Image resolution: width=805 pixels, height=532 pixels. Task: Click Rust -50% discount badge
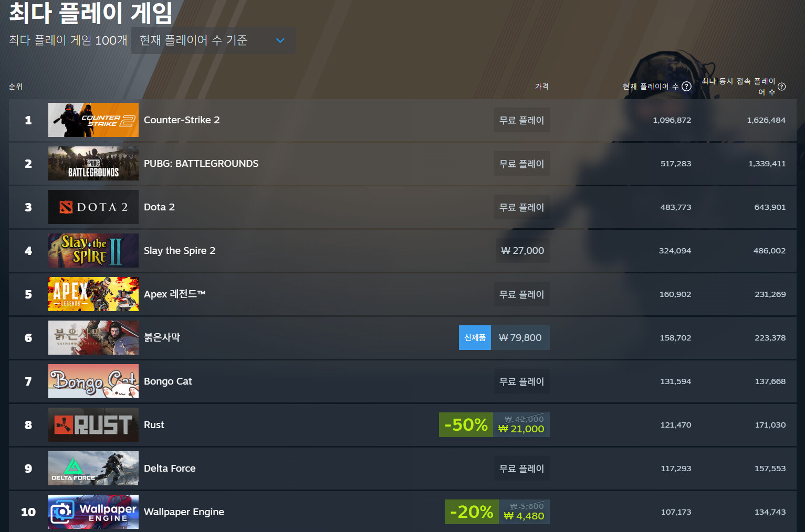466,425
